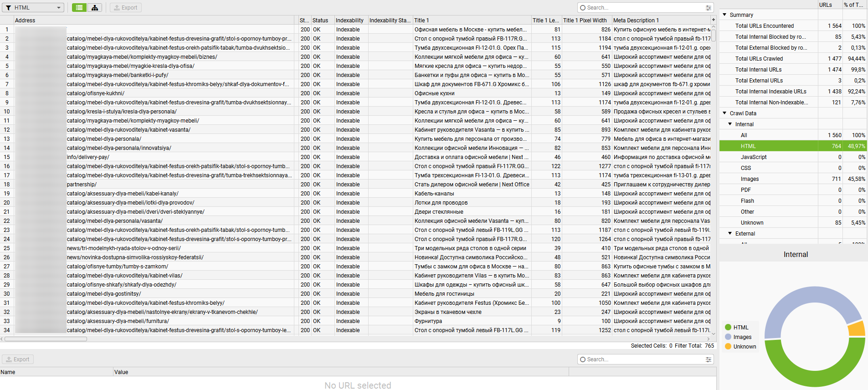Click green HTML legend swatch

click(x=728, y=327)
